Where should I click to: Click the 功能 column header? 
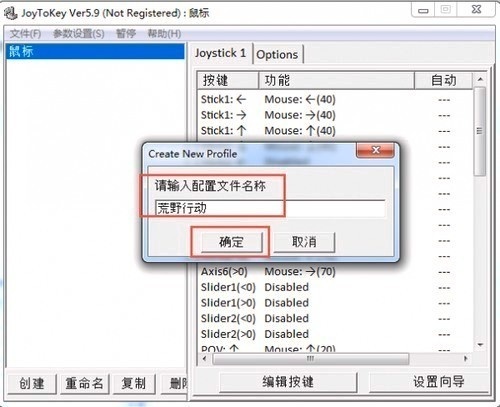coord(336,80)
